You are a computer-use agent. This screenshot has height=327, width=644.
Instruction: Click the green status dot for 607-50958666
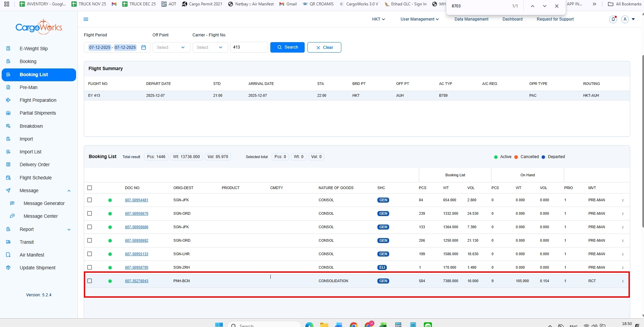click(110, 227)
